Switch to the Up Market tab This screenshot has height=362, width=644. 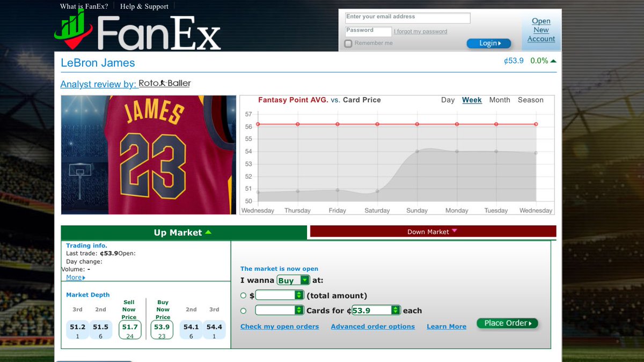183,232
